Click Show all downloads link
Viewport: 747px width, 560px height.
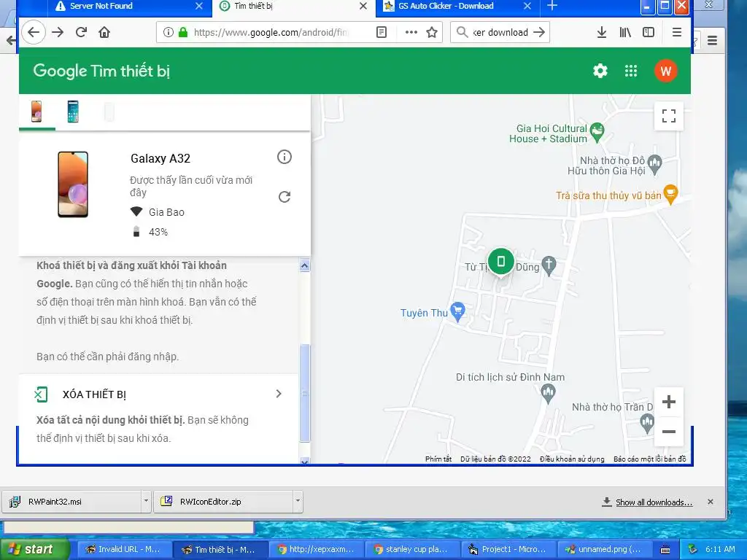(x=654, y=502)
